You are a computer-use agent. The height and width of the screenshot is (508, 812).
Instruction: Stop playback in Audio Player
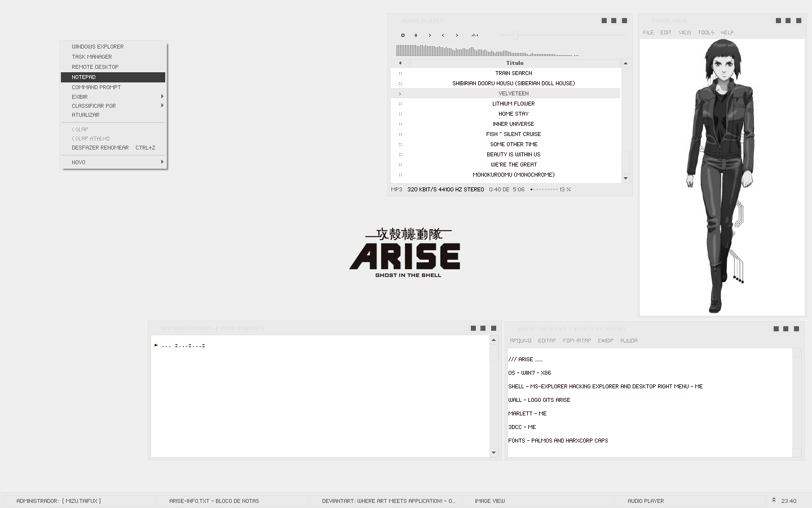tap(403, 35)
